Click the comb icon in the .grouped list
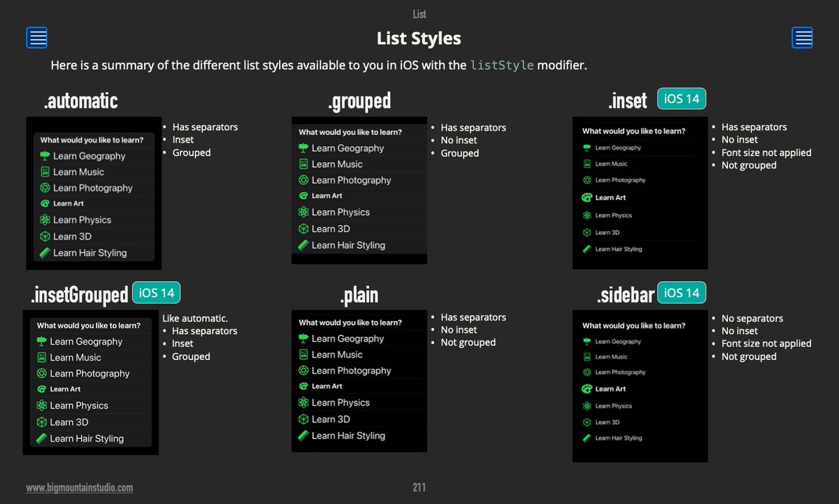Screen dimensions: 839x504 [x=303, y=245]
